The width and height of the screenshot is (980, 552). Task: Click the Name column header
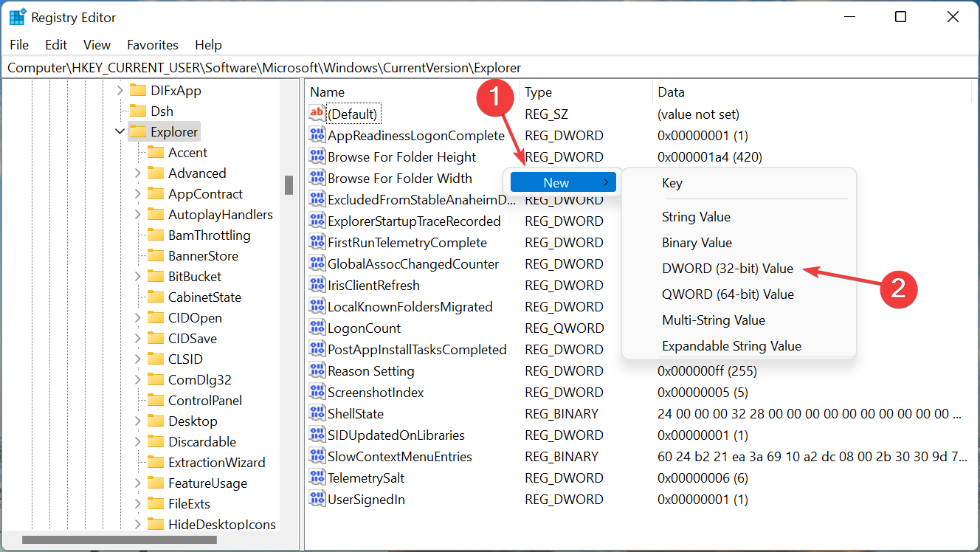point(328,92)
